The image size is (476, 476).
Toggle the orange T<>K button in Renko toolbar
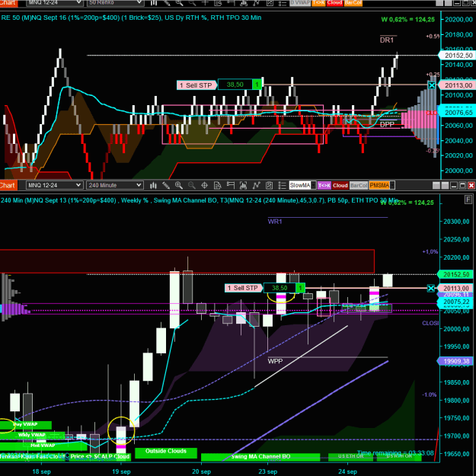coord(318,2)
